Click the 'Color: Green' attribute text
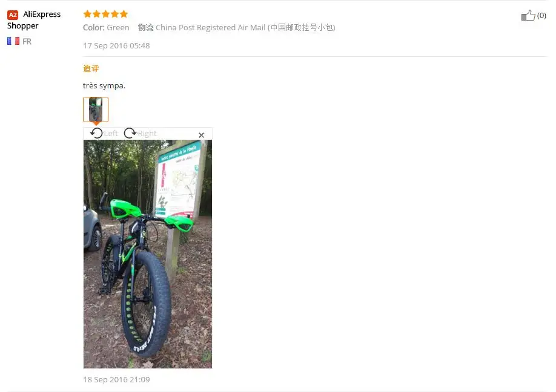This screenshot has width=556, height=392. point(106,28)
